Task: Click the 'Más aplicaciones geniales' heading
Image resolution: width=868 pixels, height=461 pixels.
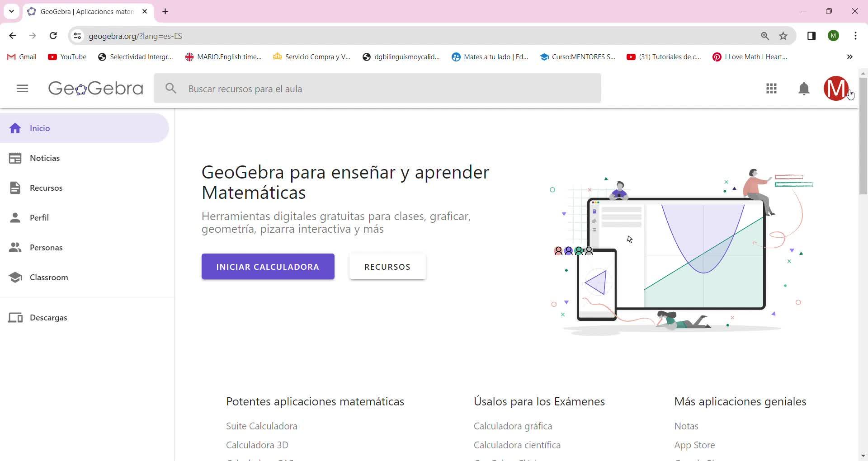Action: (x=741, y=401)
